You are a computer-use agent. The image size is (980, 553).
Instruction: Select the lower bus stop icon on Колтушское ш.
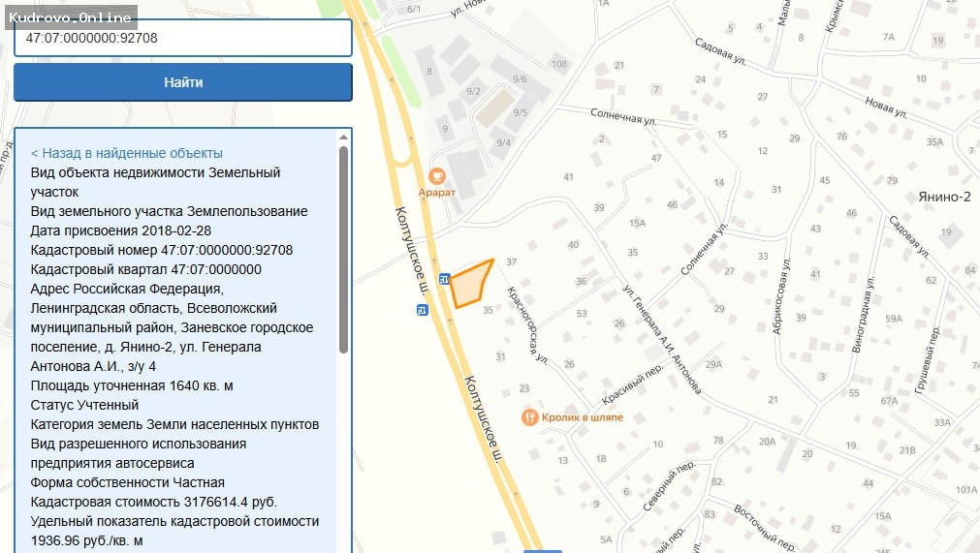(423, 310)
